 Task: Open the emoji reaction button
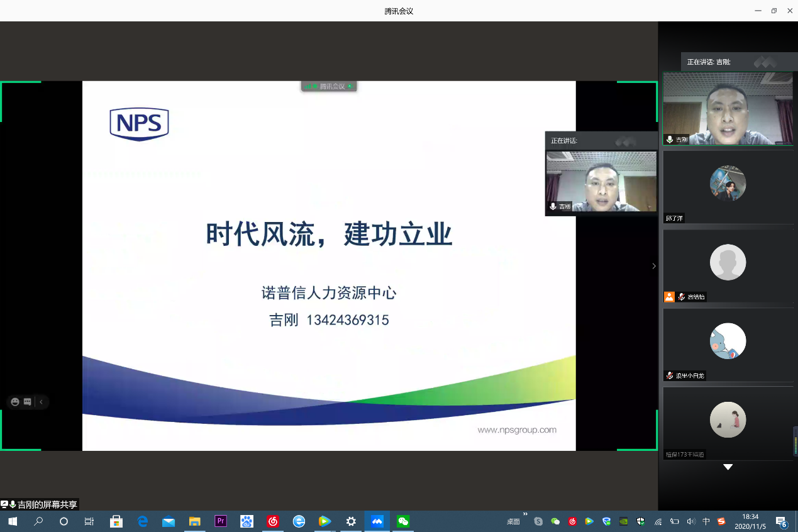click(15, 402)
